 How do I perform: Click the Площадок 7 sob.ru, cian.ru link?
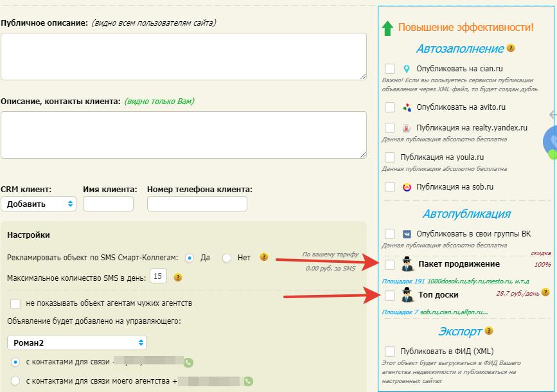[435, 312]
